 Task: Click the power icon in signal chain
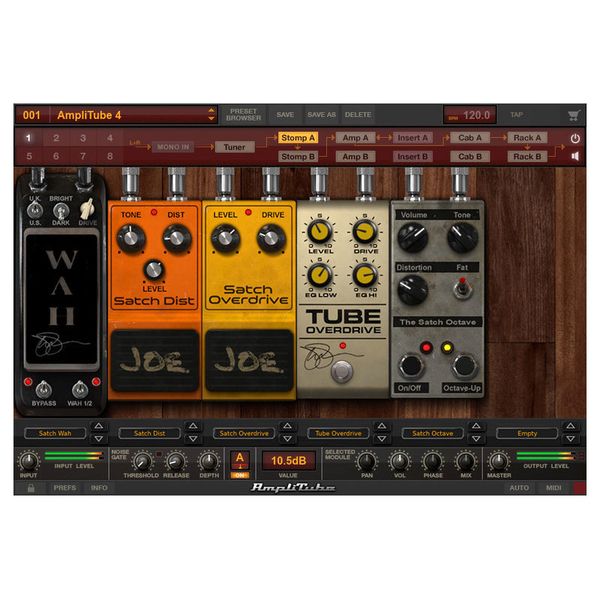coord(575,139)
